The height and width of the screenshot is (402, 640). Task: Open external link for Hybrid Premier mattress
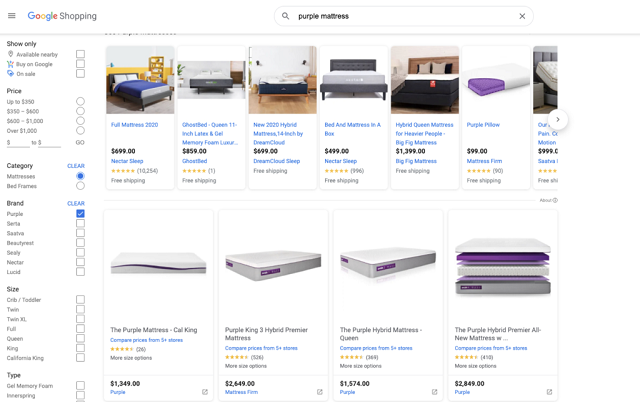(549, 392)
